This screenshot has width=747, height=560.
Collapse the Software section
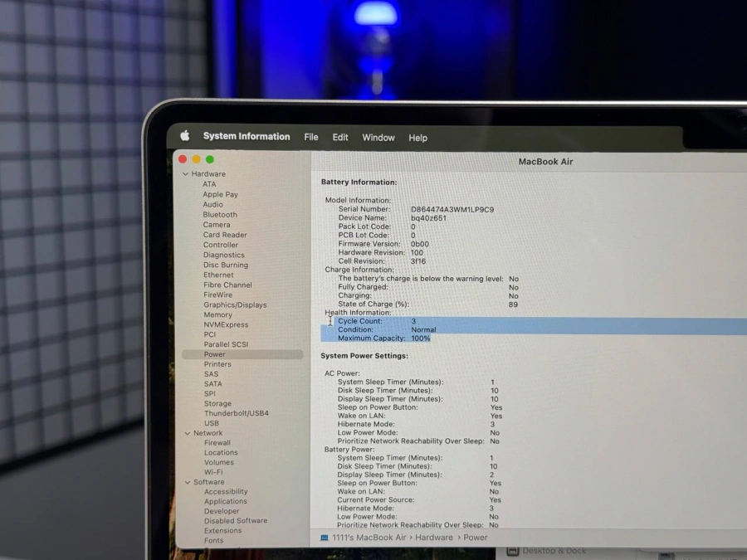coord(187,481)
